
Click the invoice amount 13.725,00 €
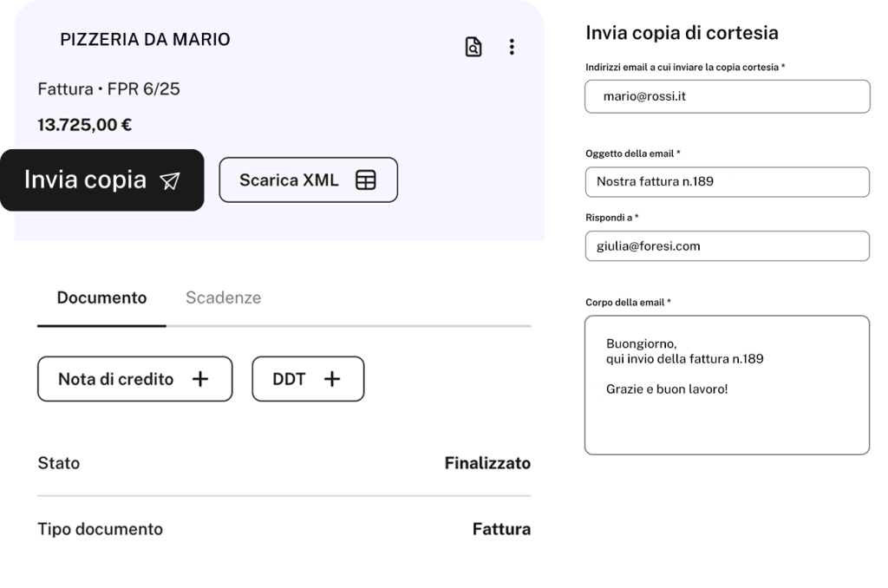(x=84, y=125)
